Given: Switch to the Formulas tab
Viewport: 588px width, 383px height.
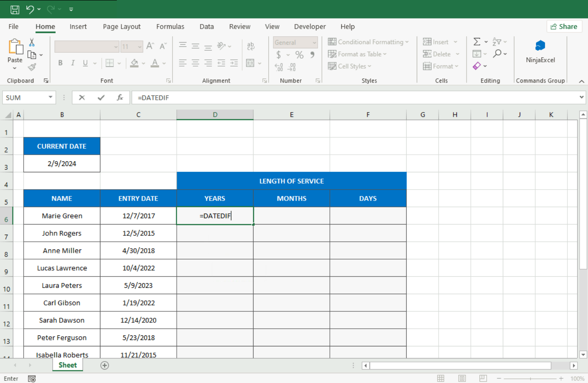Looking at the screenshot, I should pos(170,27).
